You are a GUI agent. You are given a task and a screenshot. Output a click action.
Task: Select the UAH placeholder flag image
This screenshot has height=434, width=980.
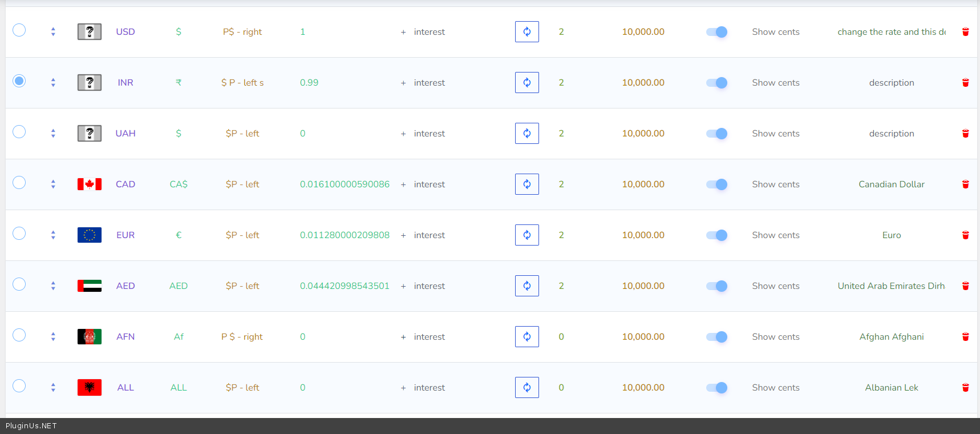pos(90,134)
